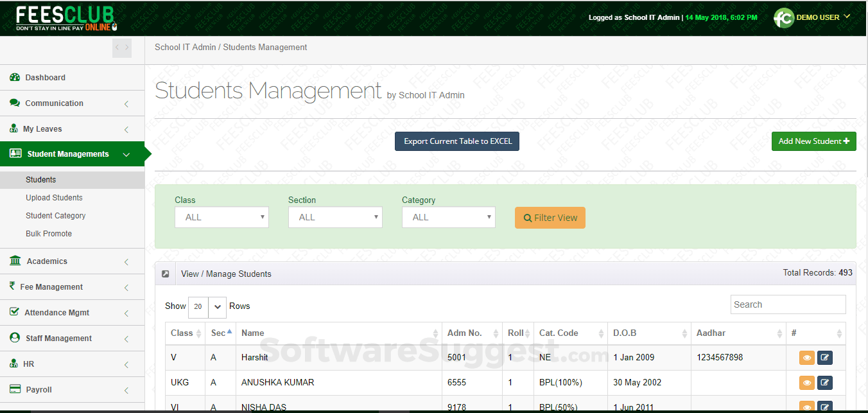868x413 pixels.
Task: Click the HR sidebar icon
Action: point(14,364)
